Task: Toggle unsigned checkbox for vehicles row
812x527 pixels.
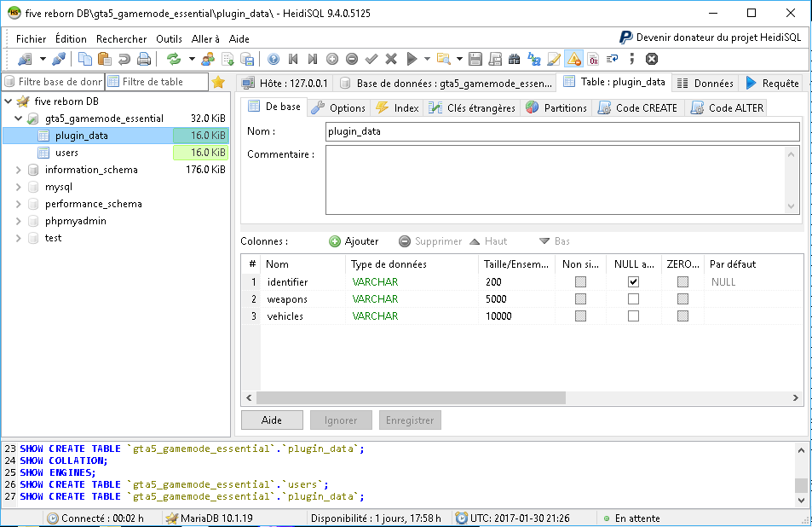Action: coord(580,316)
